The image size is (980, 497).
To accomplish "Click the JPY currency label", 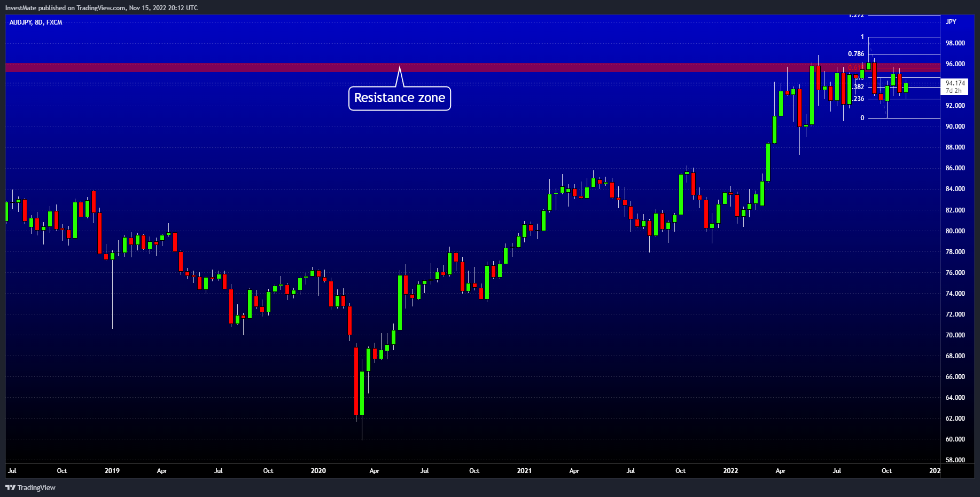I will coord(951,22).
